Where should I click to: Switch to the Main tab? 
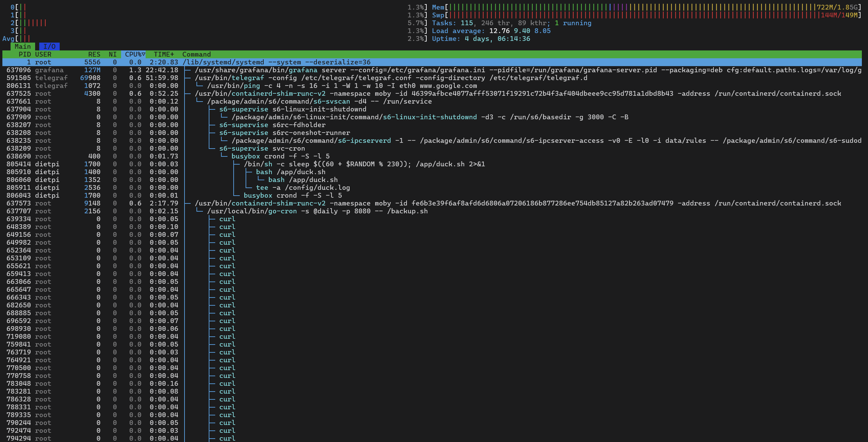click(x=23, y=46)
